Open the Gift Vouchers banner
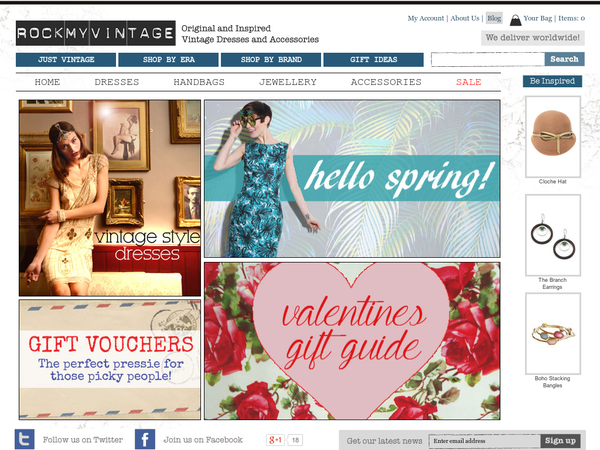The width and height of the screenshot is (600, 450). 110,360
